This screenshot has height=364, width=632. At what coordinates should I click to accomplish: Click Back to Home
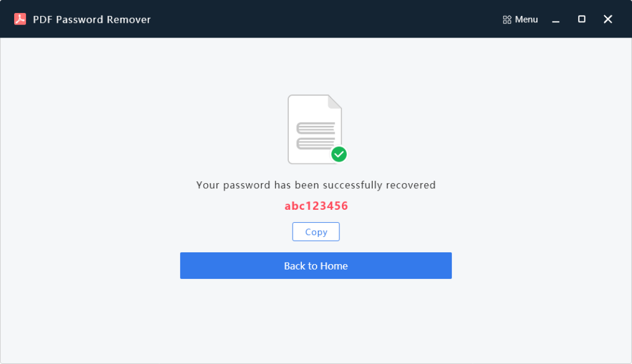315,265
